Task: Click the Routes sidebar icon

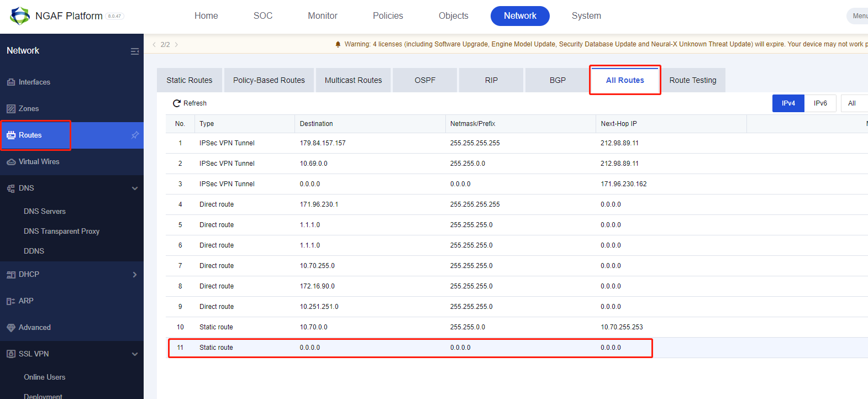Action: click(x=11, y=135)
